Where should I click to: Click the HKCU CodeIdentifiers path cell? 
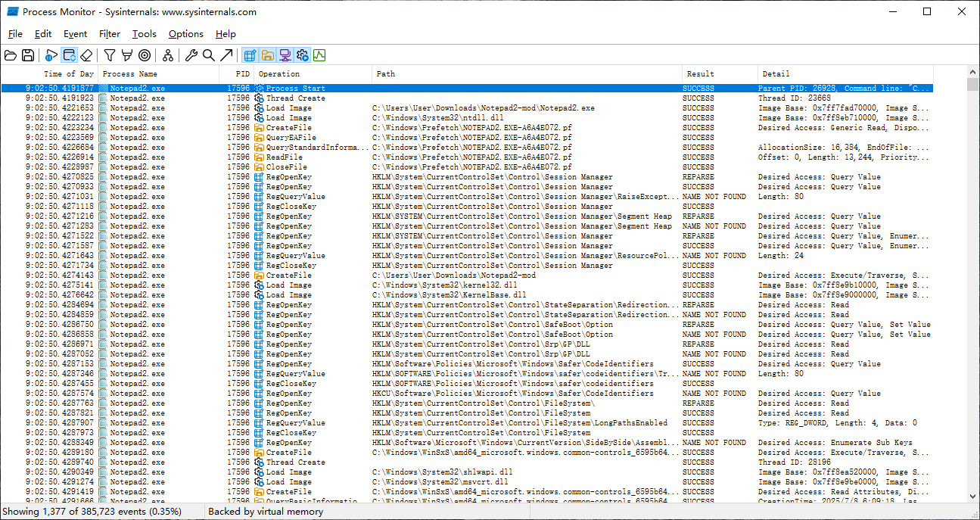[x=513, y=394]
